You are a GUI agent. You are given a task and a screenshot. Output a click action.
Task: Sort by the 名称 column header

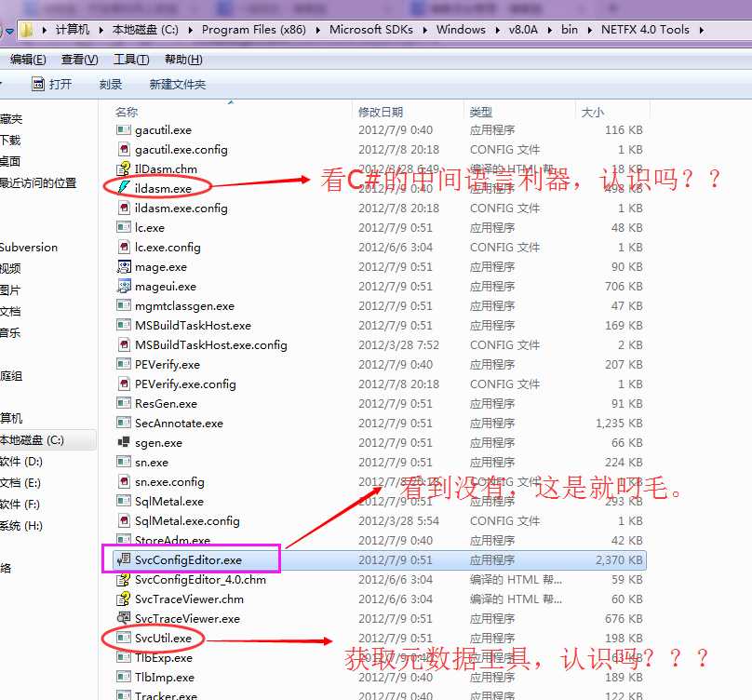click(x=127, y=112)
